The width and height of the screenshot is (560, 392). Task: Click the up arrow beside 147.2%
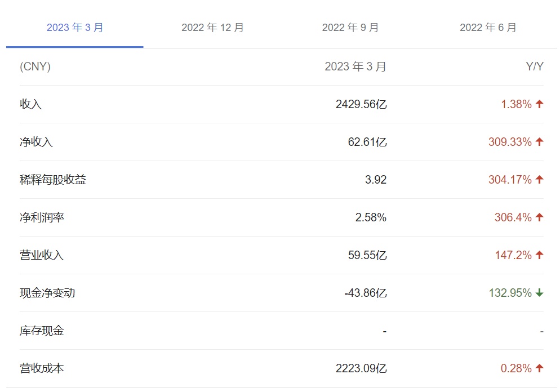(539, 255)
